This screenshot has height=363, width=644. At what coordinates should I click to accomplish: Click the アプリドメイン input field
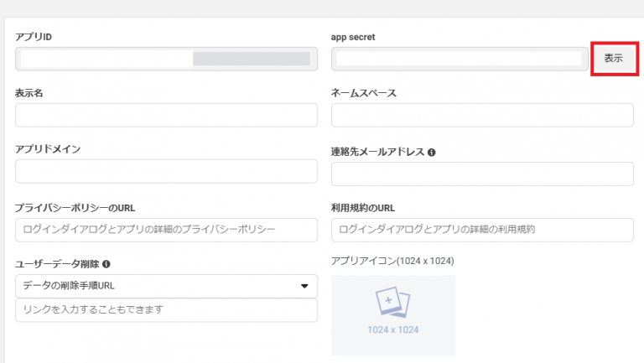pyautogui.click(x=166, y=171)
